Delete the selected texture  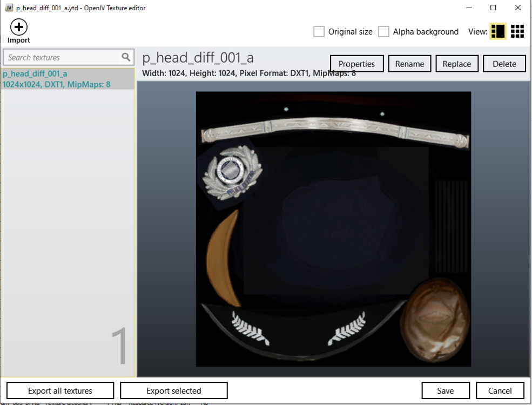504,63
